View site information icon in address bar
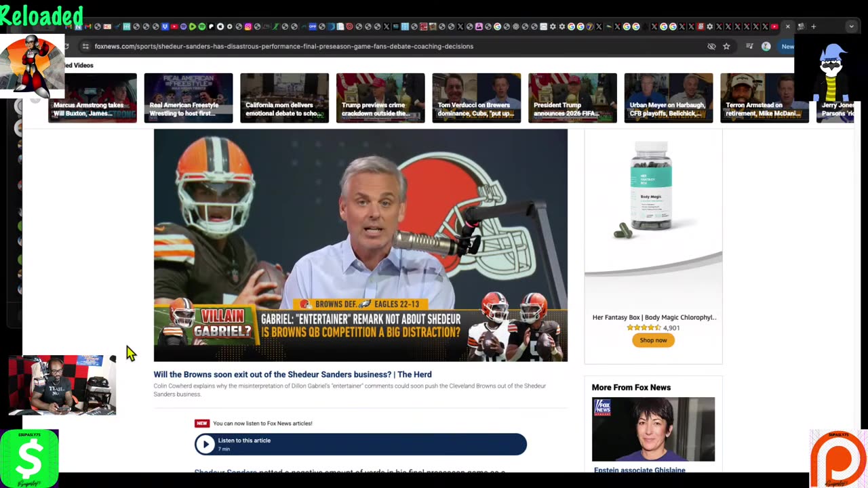868x488 pixels. 85,46
